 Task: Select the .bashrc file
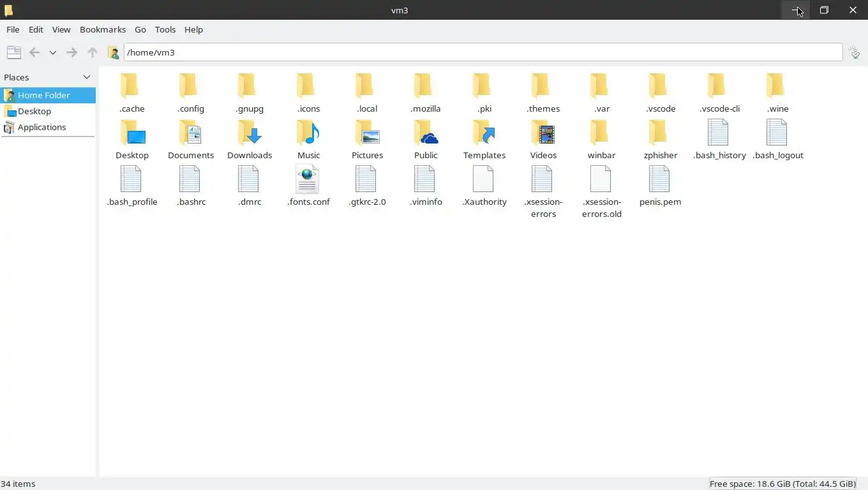coord(190,179)
